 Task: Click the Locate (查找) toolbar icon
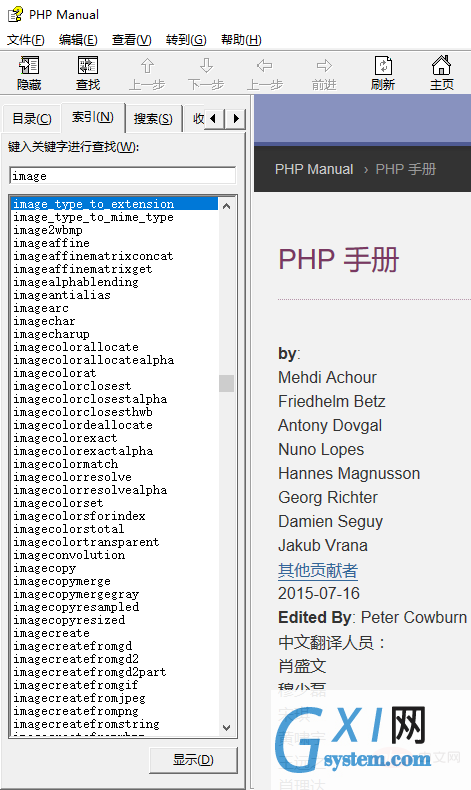[88, 65]
